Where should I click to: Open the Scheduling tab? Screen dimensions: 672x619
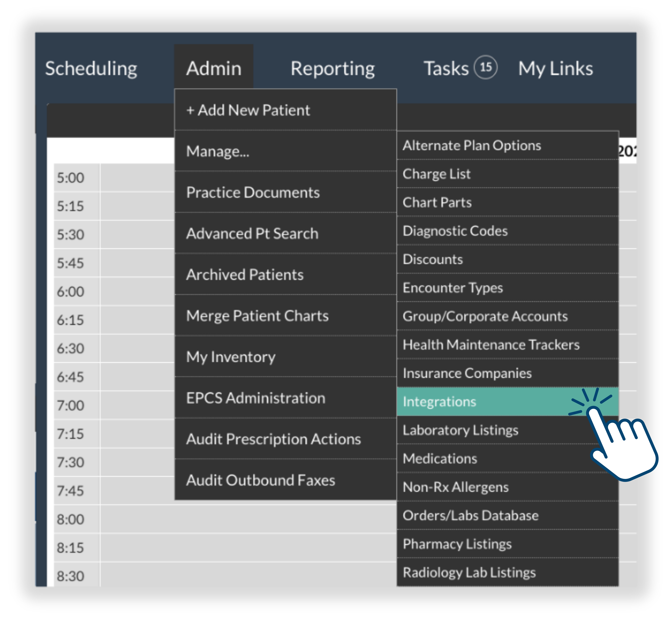91,69
